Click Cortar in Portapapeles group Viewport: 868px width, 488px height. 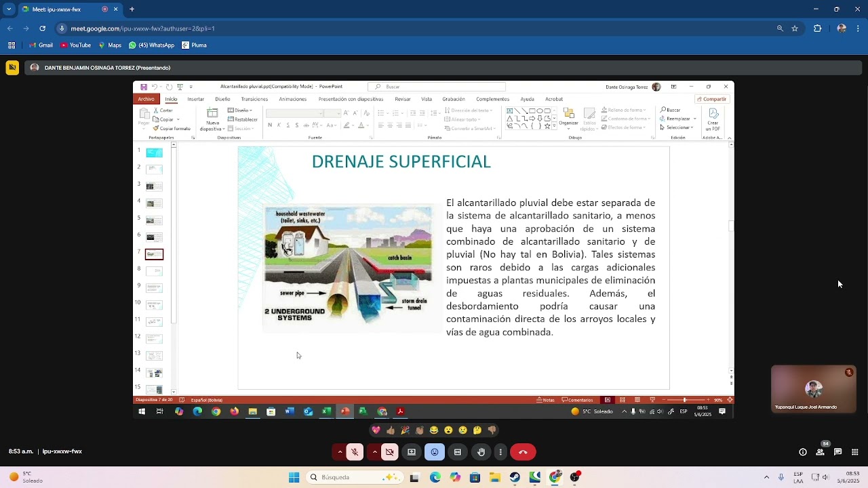tap(163, 110)
